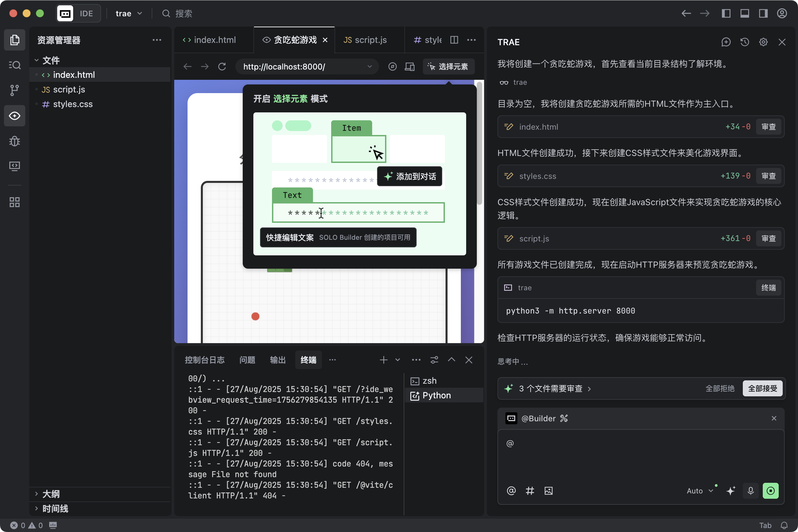Viewport: 798px width, 532px height.
Task: Reject all changes with 全部拒绝
Action: 720,388
